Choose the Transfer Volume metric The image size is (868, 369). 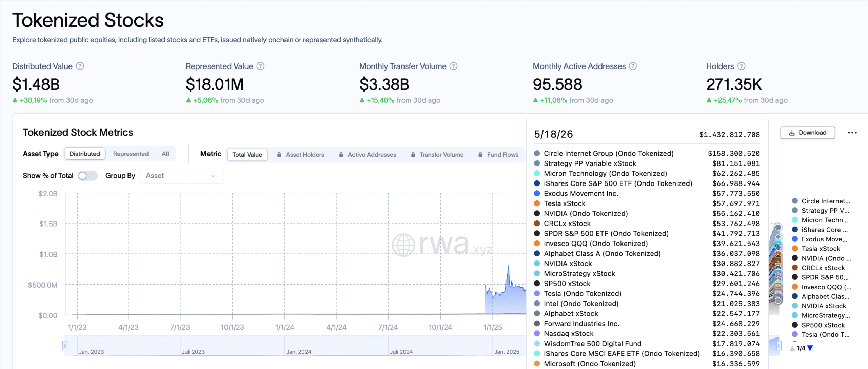tap(437, 155)
